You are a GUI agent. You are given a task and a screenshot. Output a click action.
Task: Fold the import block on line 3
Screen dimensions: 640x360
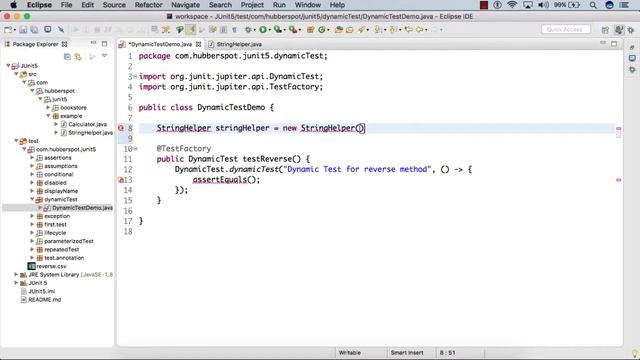point(135,76)
